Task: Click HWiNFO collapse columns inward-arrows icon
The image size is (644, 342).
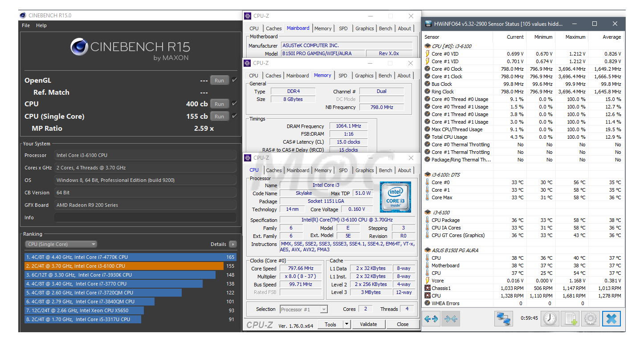Action: pyautogui.click(x=450, y=318)
